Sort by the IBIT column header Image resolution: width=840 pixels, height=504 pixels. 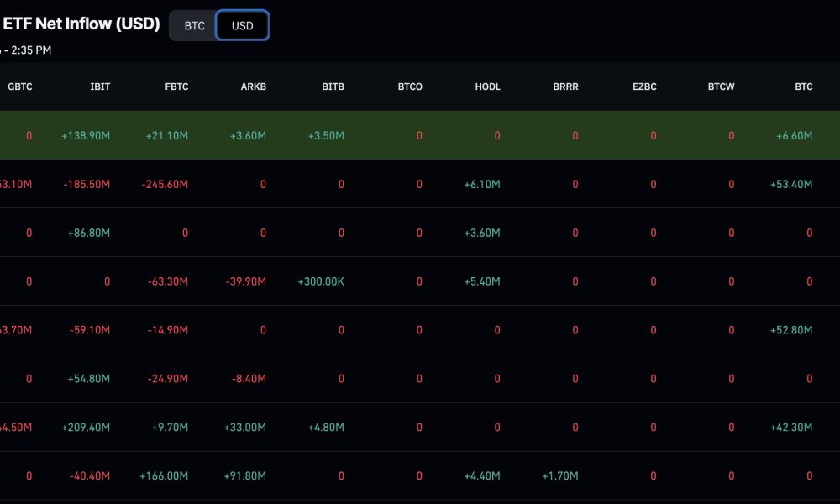[x=100, y=87]
